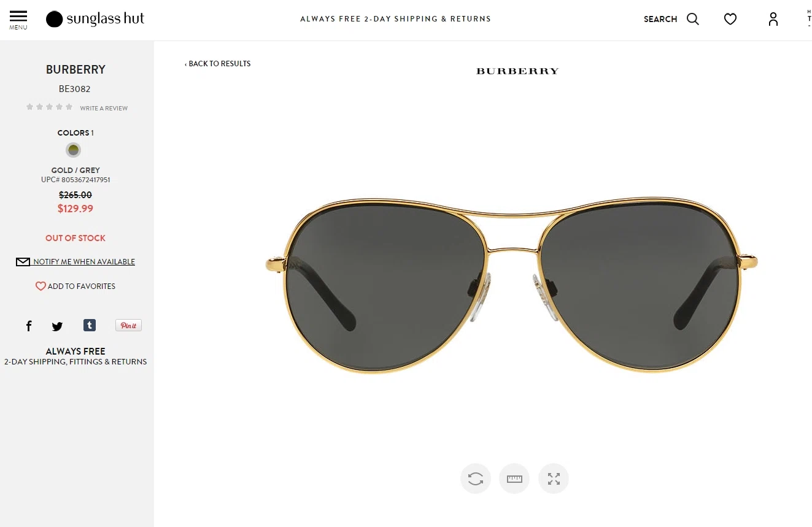
Task: Click Write a Review link
Action: coord(104,108)
